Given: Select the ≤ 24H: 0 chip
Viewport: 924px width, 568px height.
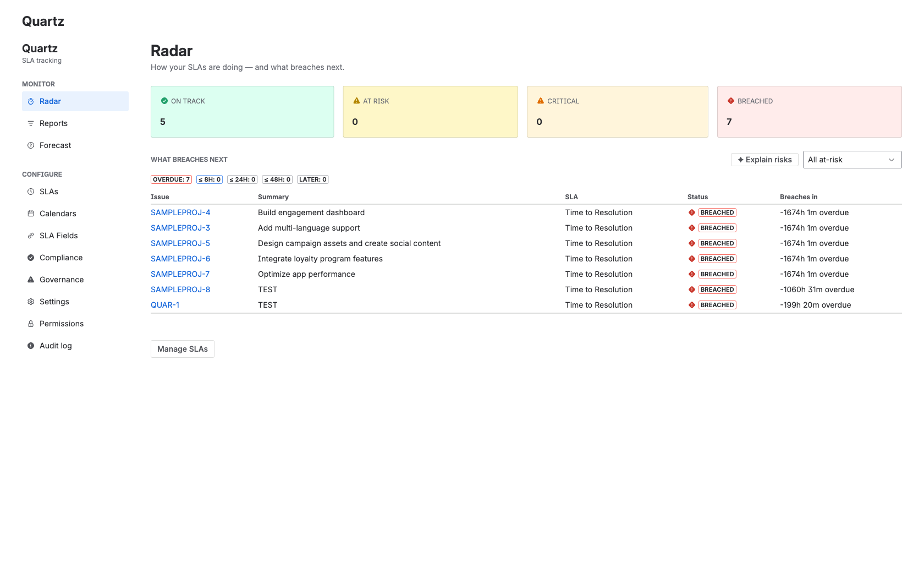Looking at the screenshot, I should 243,179.
